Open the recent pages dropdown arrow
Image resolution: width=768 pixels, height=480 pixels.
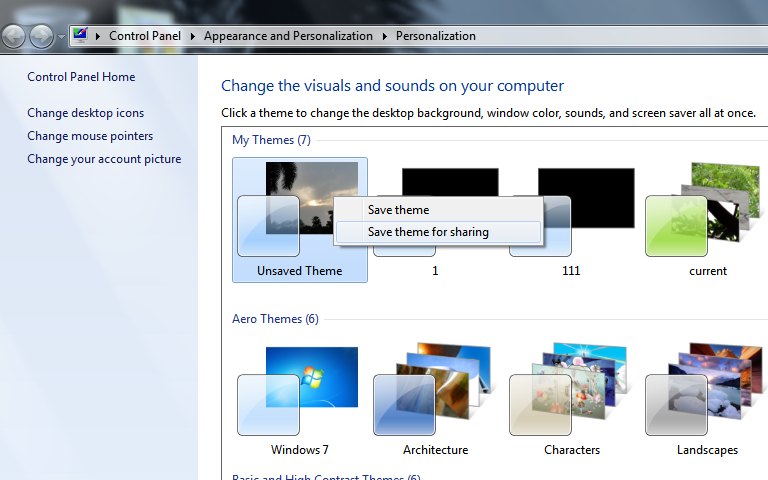[x=61, y=37]
